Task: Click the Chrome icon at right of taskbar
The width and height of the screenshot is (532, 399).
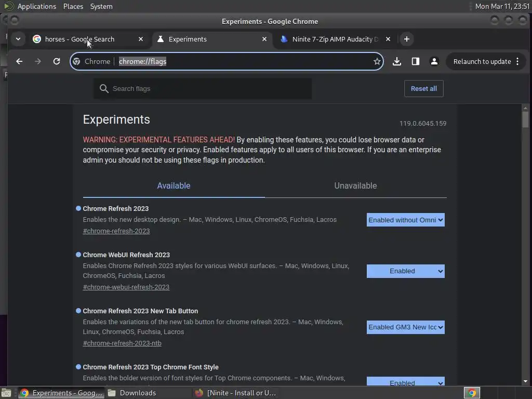Action: click(x=472, y=393)
